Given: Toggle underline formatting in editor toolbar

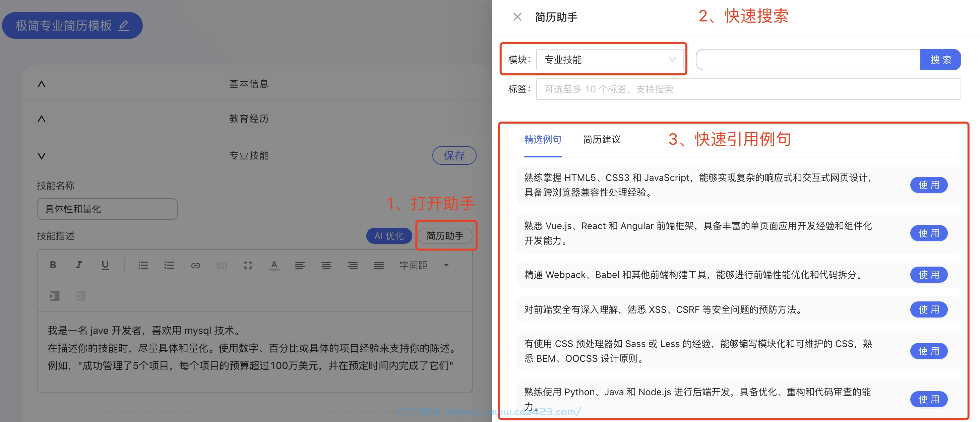Looking at the screenshot, I should click(105, 265).
